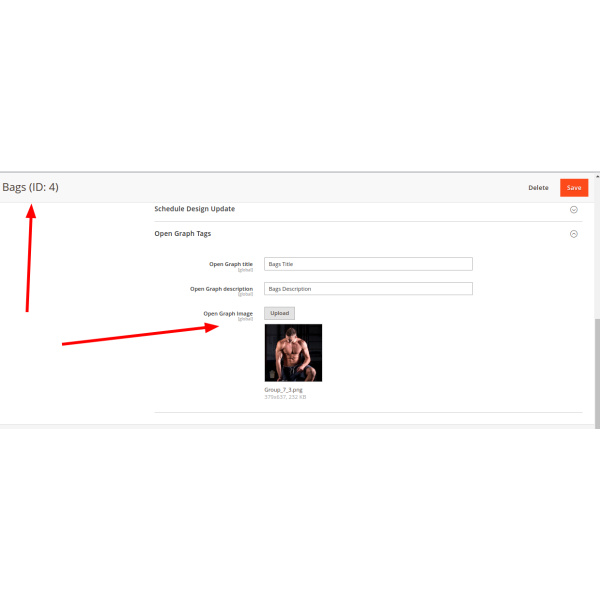The height and width of the screenshot is (600, 600).
Task: Click the Group_7_3.png file name
Action: [x=283, y=390]
